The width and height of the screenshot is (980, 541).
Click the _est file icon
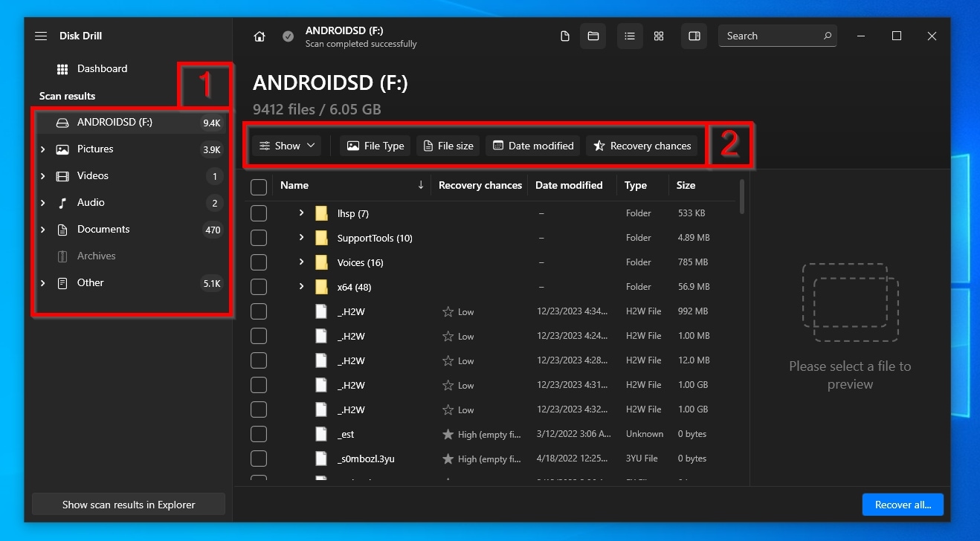click(x=321, y=434)
